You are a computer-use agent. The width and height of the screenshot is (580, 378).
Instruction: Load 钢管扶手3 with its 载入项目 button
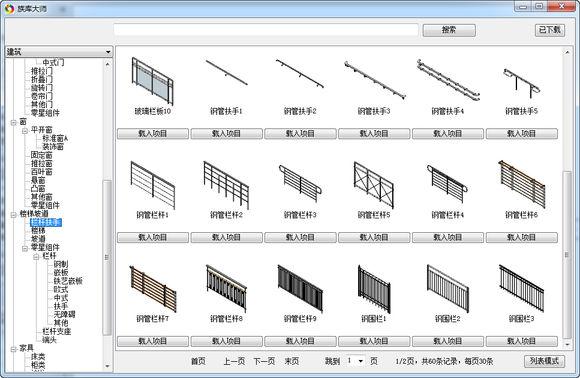pyautogui.click(x=374, y=134)
